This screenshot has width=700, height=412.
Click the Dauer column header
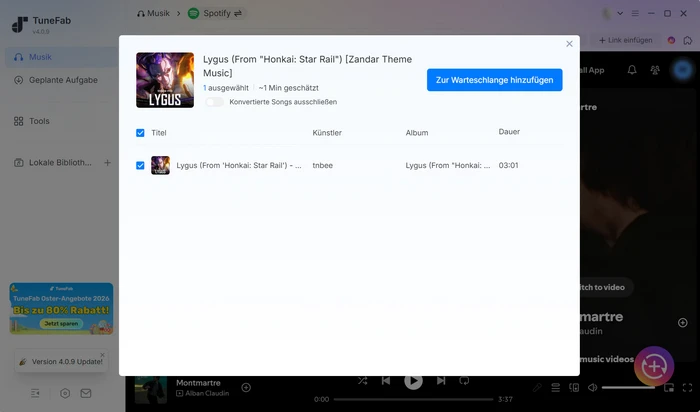point(509,132)
